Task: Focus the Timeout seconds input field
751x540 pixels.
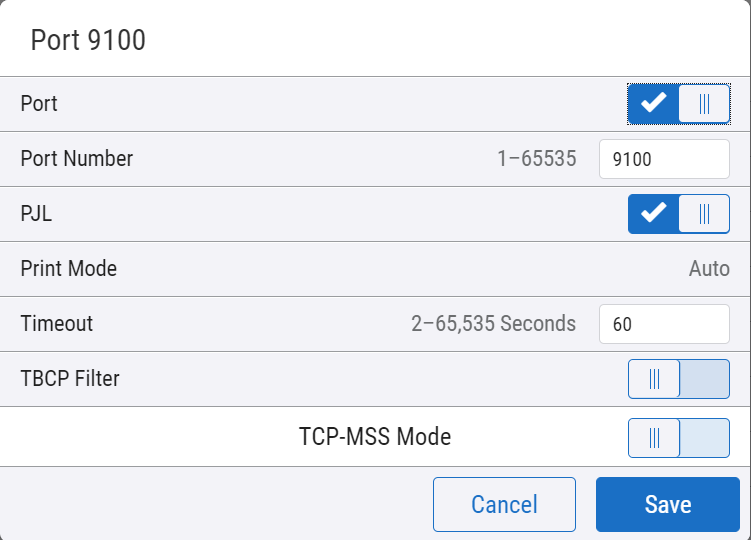Action: point(664,324)
